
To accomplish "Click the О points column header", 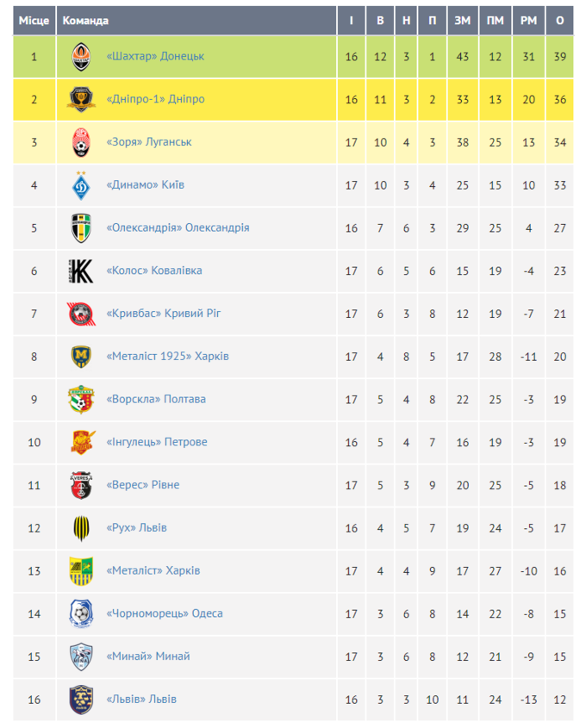I will 560,21.
